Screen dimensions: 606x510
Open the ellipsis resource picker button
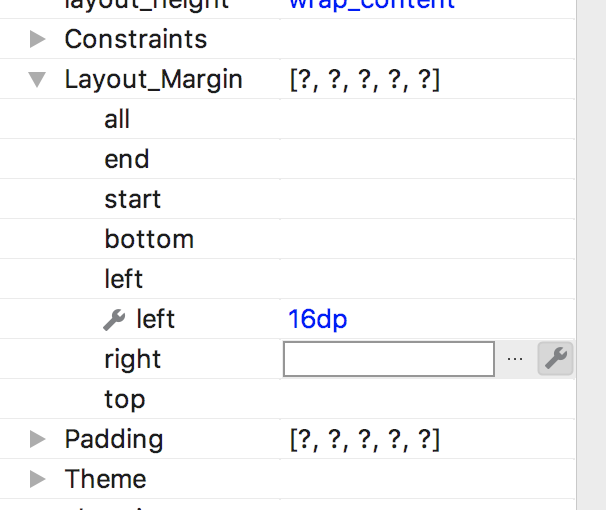point(515,359)
